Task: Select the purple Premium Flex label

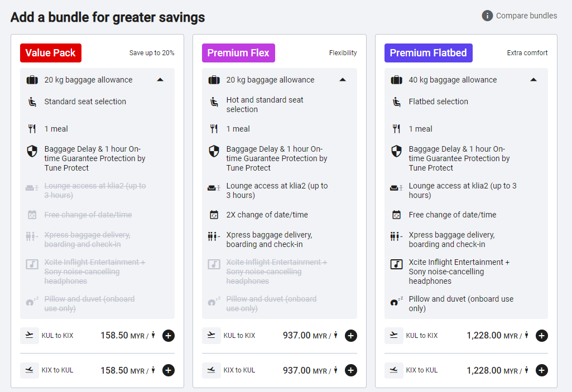Action: click(238, 53)
